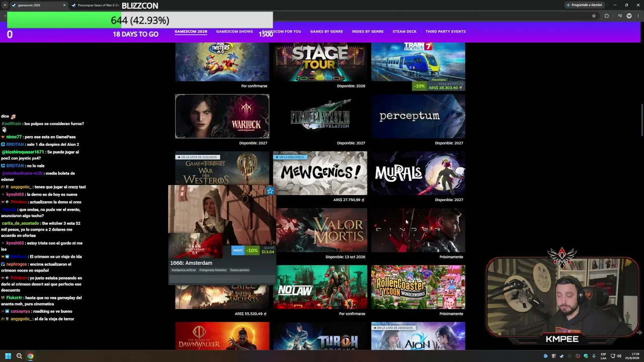Click the 'EN LA BIBLIOTECA' badge on Mewgenics
Screen dimensions: 644x362
click(289, 157)
